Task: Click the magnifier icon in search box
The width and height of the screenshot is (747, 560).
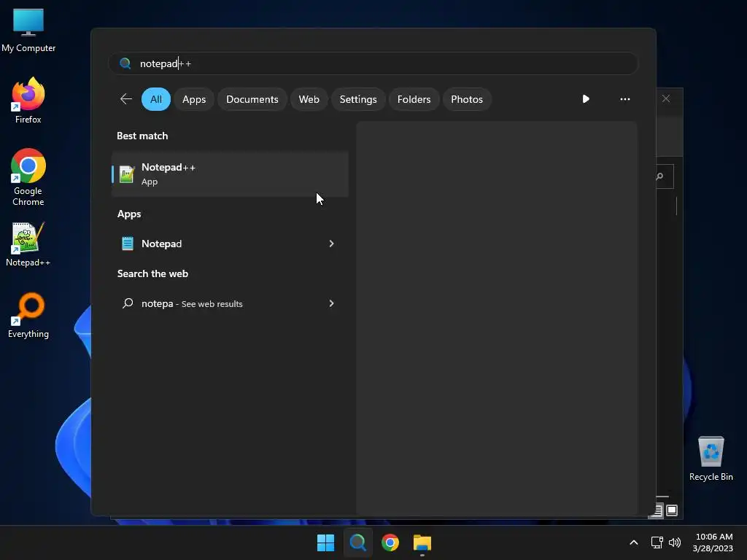Action: coord(125,63)
